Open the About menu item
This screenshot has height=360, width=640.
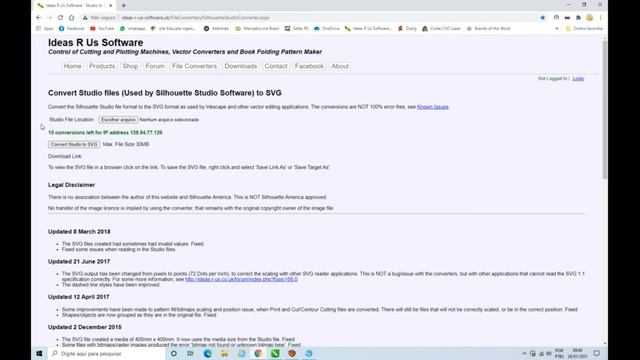[x=340, y=66]
